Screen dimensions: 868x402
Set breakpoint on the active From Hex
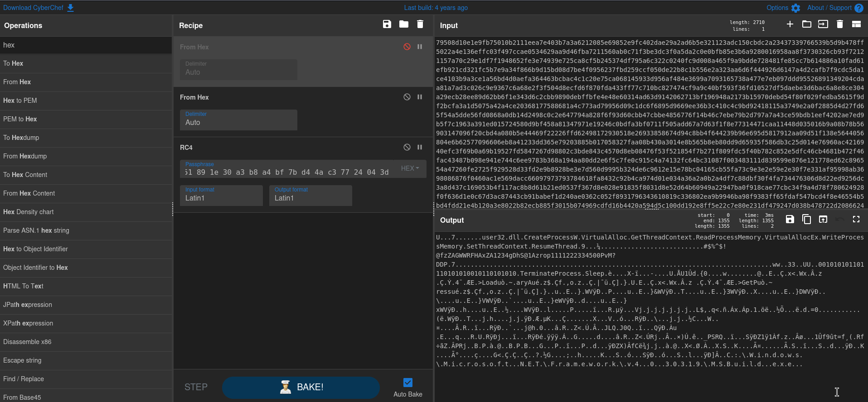click(420, 97)
